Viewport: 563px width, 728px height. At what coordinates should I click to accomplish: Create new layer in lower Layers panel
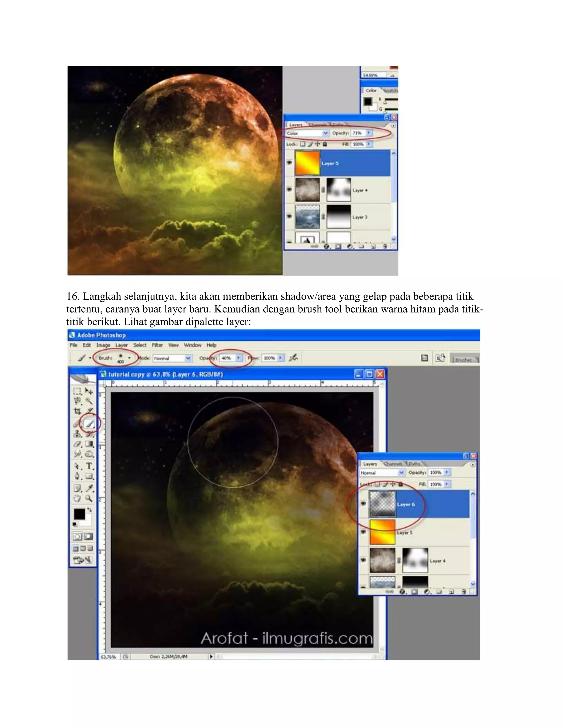451,592
